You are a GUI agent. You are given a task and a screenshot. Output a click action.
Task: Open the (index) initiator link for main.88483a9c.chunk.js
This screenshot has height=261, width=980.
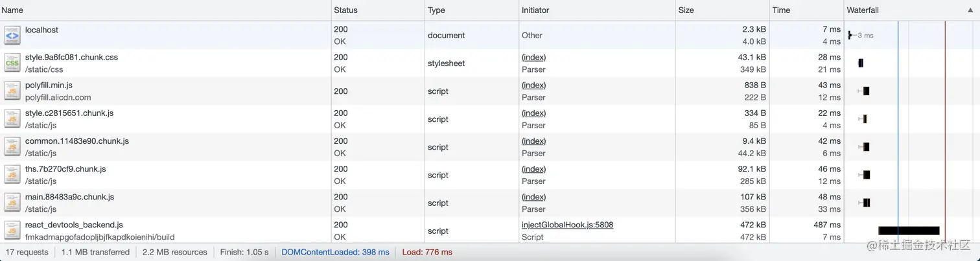[x=533, y=197]
